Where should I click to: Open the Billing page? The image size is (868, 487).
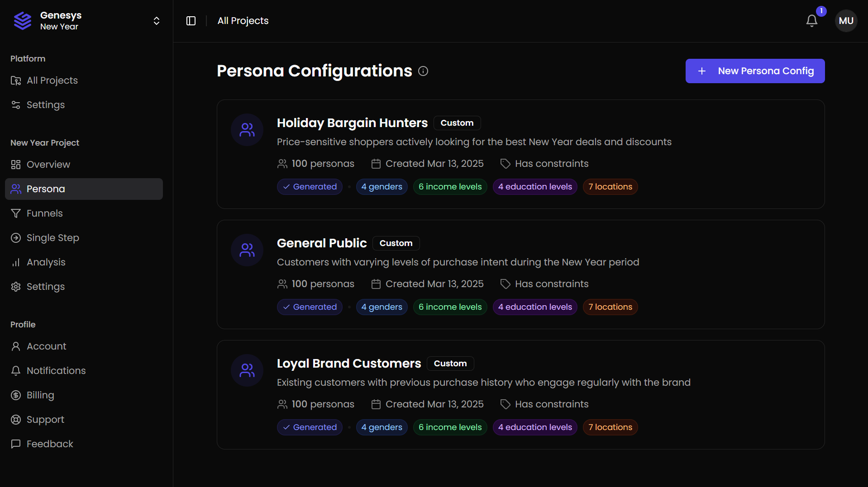coord(84,395)
